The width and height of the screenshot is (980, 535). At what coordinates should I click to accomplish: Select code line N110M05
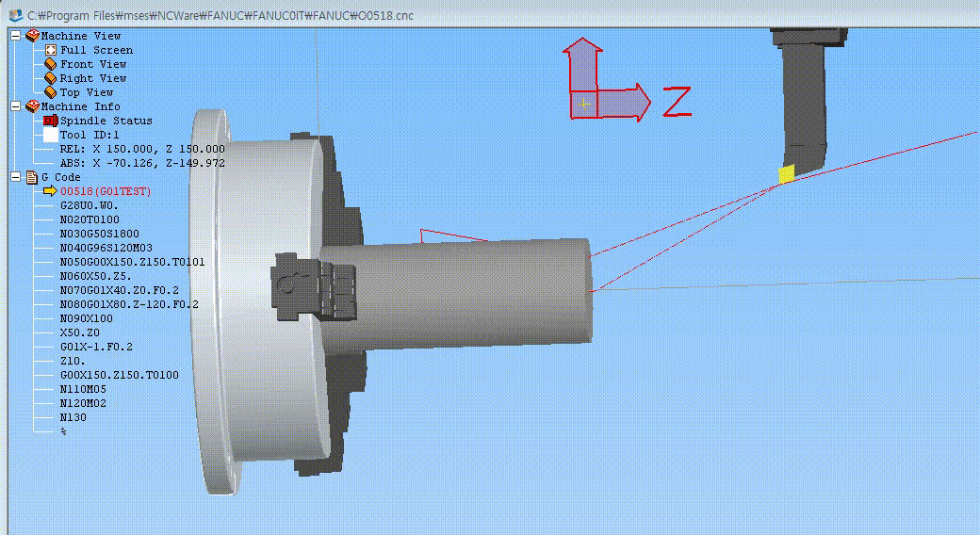83,389
